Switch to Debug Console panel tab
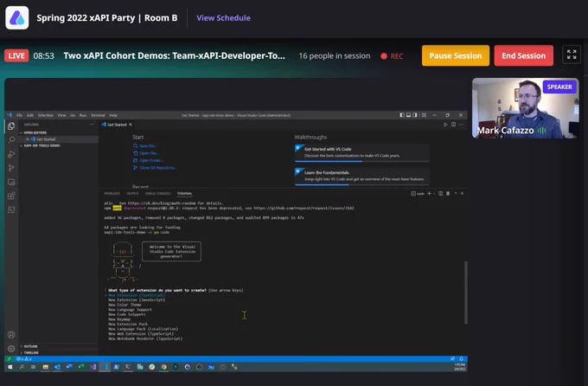 coord(157,193)
